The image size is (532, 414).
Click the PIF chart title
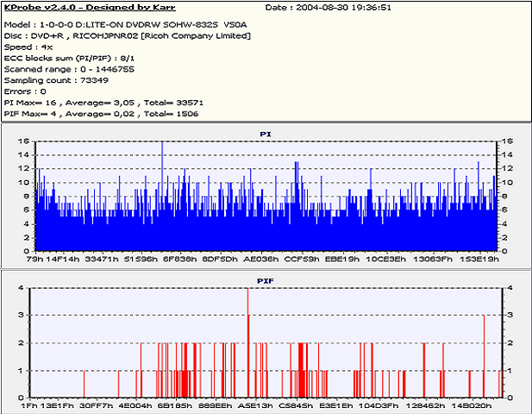(x=266, y=280)
